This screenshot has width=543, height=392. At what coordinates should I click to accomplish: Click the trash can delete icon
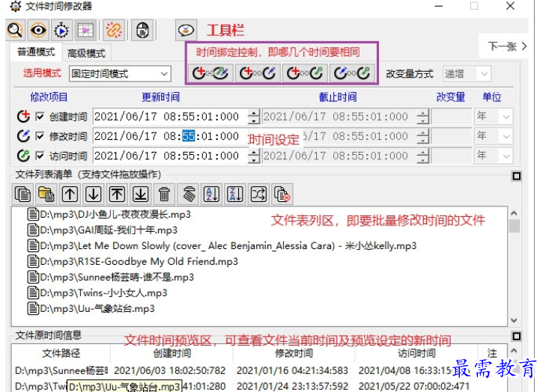coord(164,194)
